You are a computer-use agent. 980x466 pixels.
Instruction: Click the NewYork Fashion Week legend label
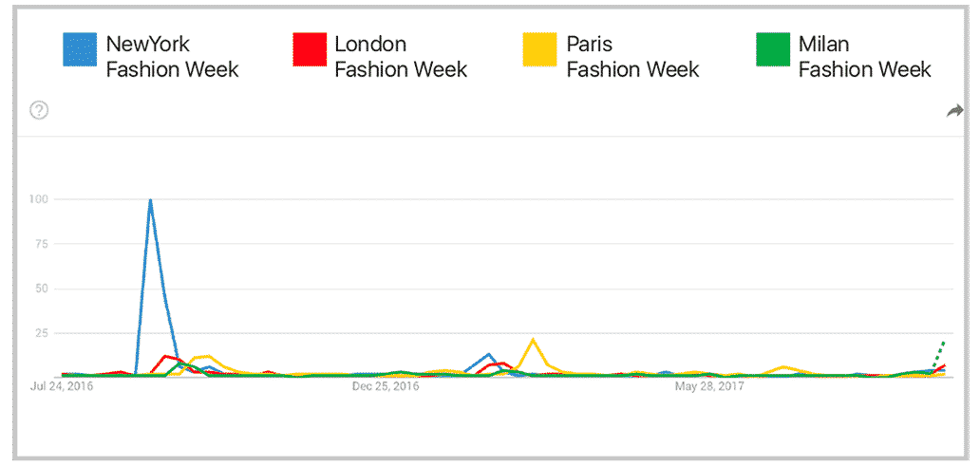point(172,57)
